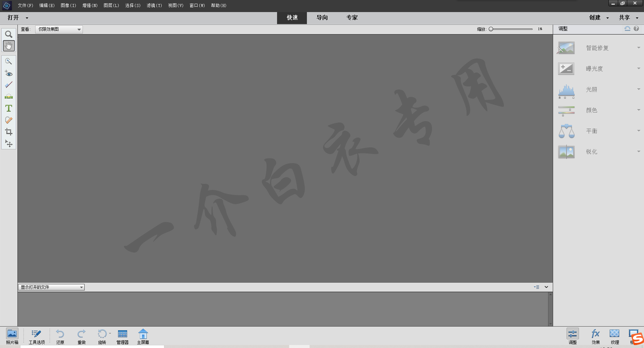
Task: Choose the Quick Selection tool
Action: click(x=9, y=61)
